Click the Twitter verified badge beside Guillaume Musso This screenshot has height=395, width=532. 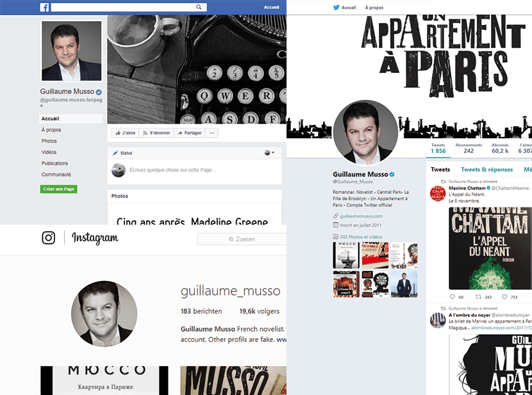[x=392, y=175]
